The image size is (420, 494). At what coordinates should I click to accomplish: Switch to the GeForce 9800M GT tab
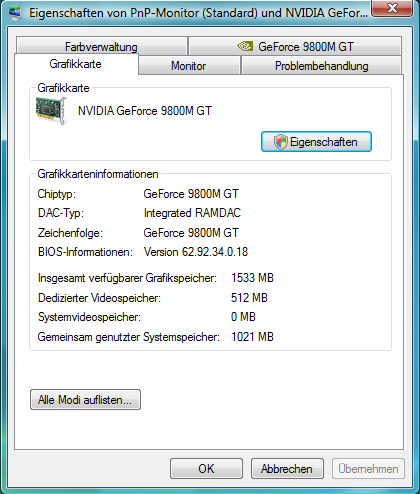click(295, 46)
